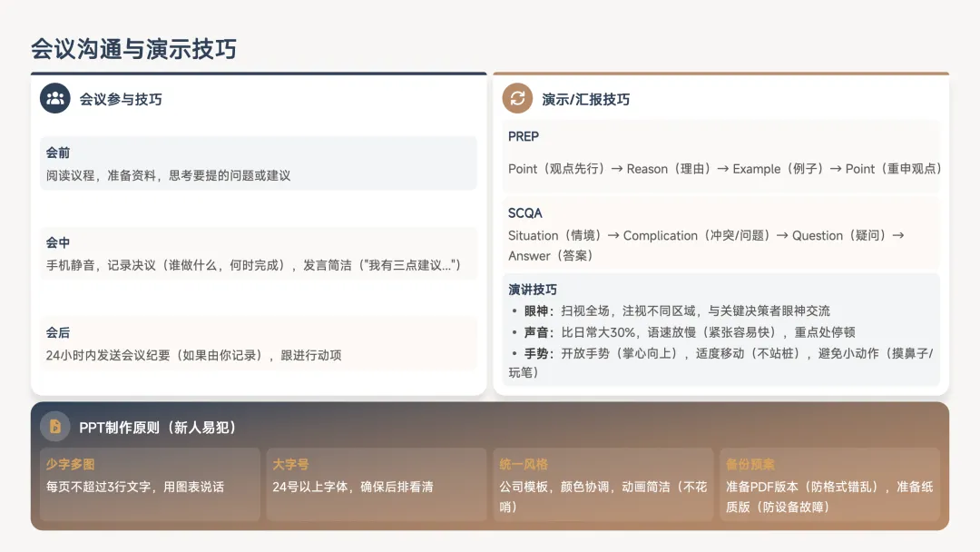Click the text 24号以上字体，确保后排看清
This screenshot has height=552, width=980.
(352, 487)
